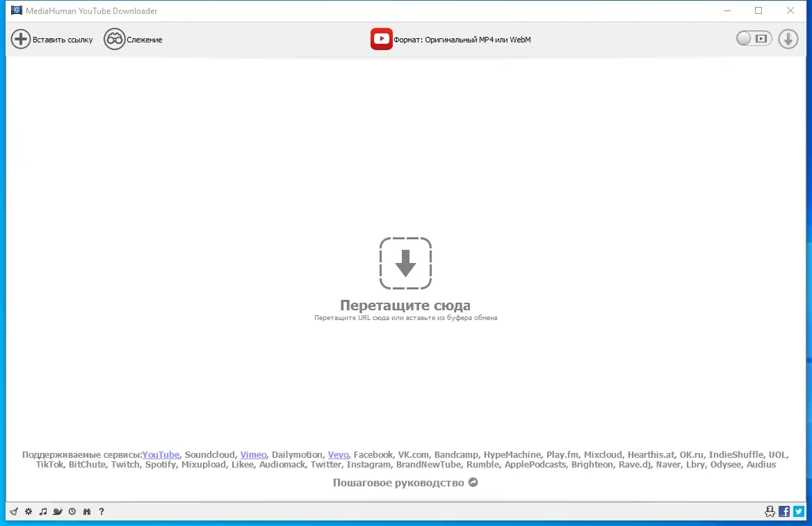Click the music note icon at bottom
The height and width of the screenshot is (526, 812).
tap(42, 511)
